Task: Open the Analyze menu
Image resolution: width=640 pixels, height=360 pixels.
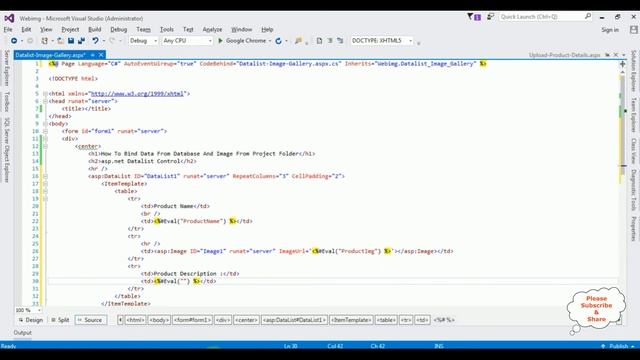Action: [x=212, y=30]
